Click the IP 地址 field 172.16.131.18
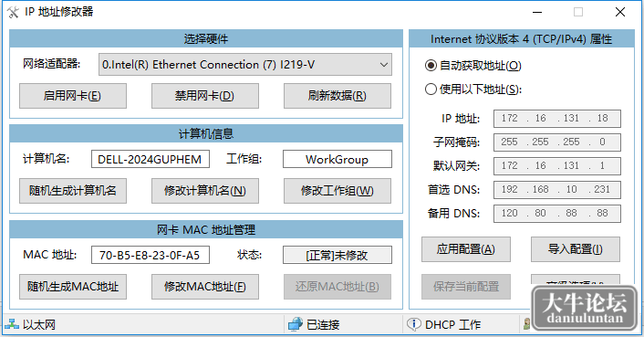The height and width of the screenshot is (337, 644). click(557, 119)
